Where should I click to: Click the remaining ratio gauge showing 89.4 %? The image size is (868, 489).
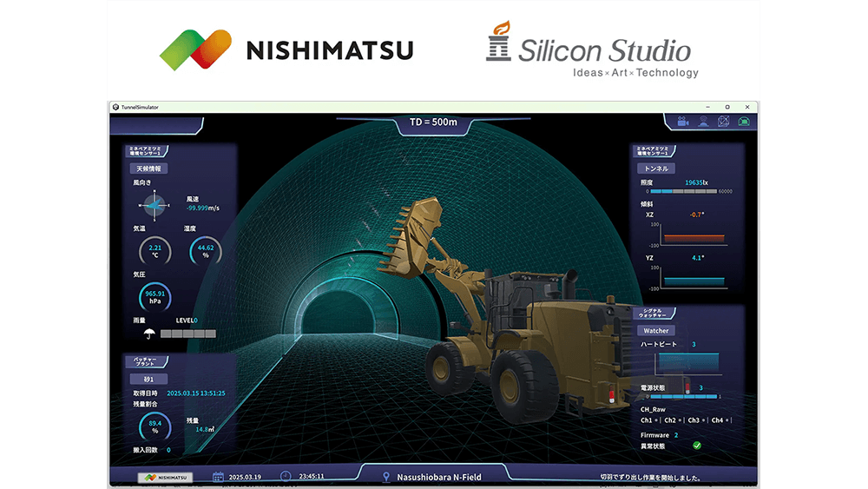155,426
